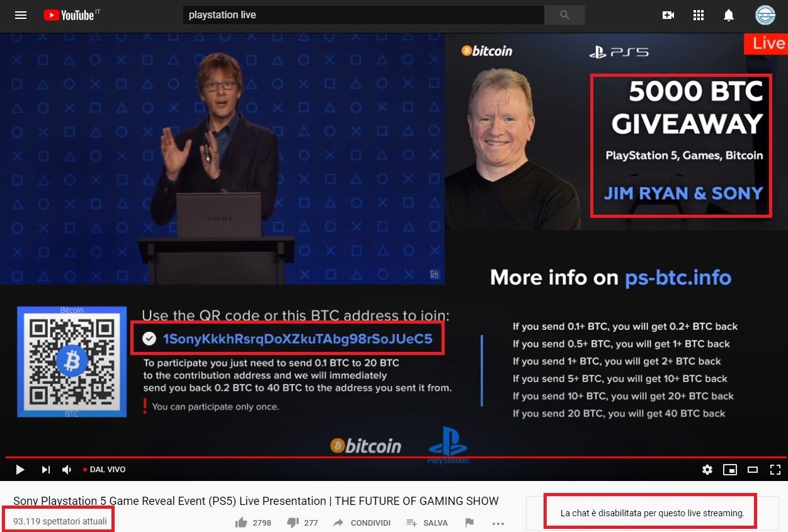Open the more actions ellipsis menu
The height and width of the screenshot is (532, 788).
pos(498,523)
